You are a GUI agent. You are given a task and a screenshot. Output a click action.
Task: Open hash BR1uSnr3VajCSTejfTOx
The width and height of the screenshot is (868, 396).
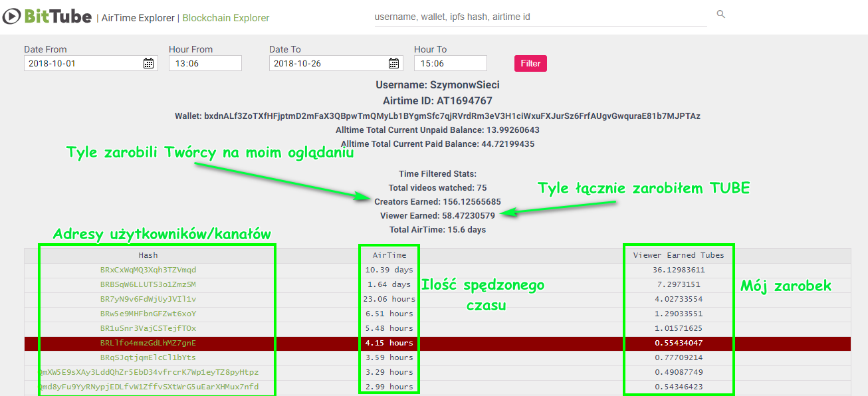point(148,328)
